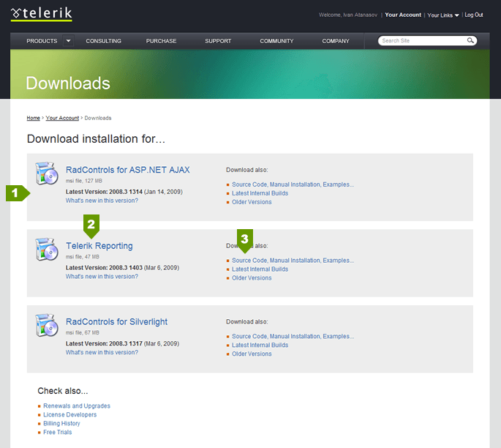Screen dimensions: 501x448
Task: Open the Company menu
Action: (336, 41)
